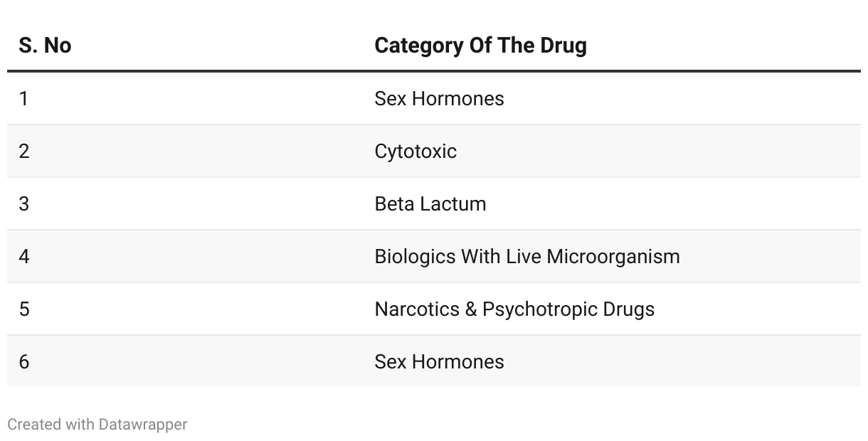Screen dimensions: 868x441
Task: Click the word 'Live' in row 4
Action: [x=521, y=256]
